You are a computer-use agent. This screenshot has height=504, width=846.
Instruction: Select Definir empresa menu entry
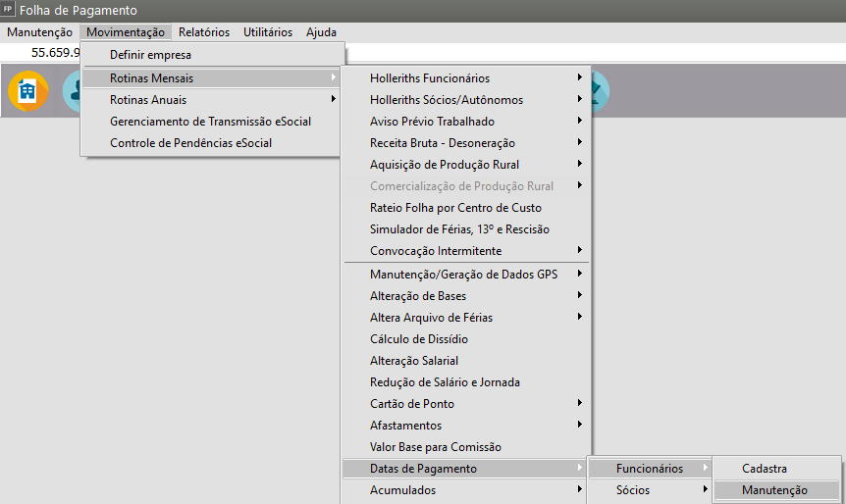tap(150, 55)
